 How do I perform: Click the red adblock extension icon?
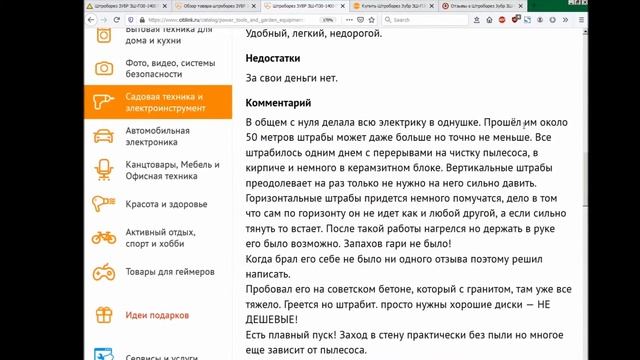tap(502, 20)
